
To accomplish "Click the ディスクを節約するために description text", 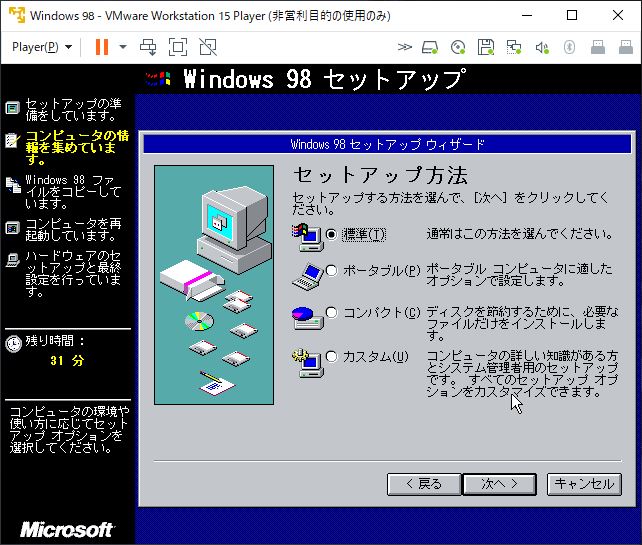I will tap(522, 323).
